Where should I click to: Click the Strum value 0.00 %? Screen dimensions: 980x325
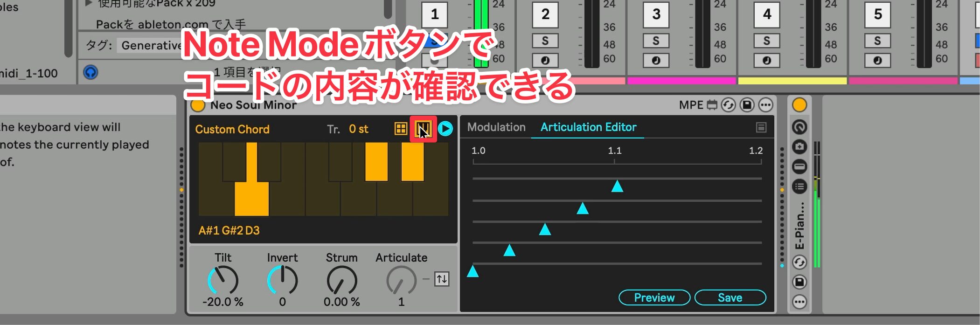coord(342,302)
